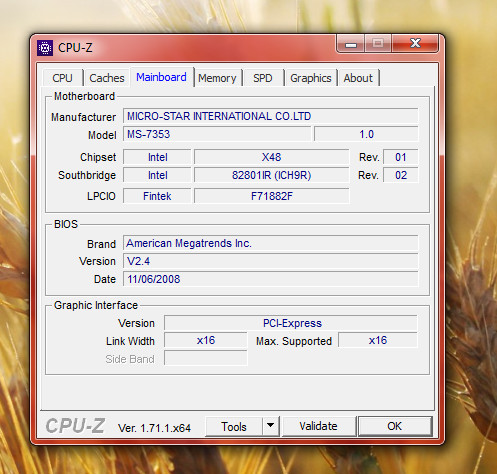Minimize the CPU-Z window
The width and height of the screenshot is (497, 474).
tap(351, 43)
